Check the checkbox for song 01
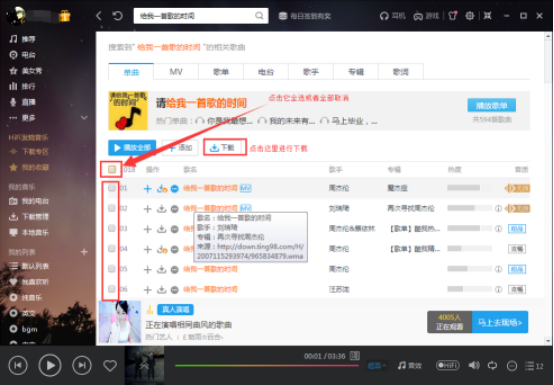This screenshot has height=385, width=554. tap(112, 188)
